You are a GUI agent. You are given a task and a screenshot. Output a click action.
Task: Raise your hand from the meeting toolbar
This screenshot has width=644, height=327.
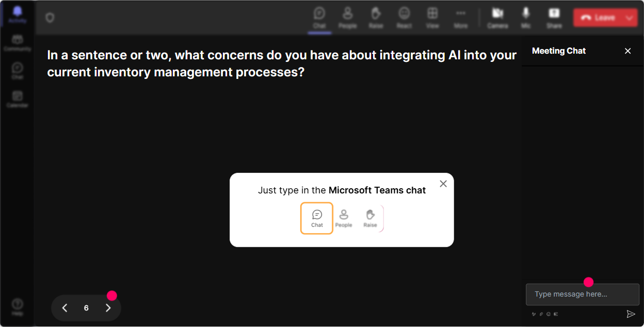click(x=376, y=18)
